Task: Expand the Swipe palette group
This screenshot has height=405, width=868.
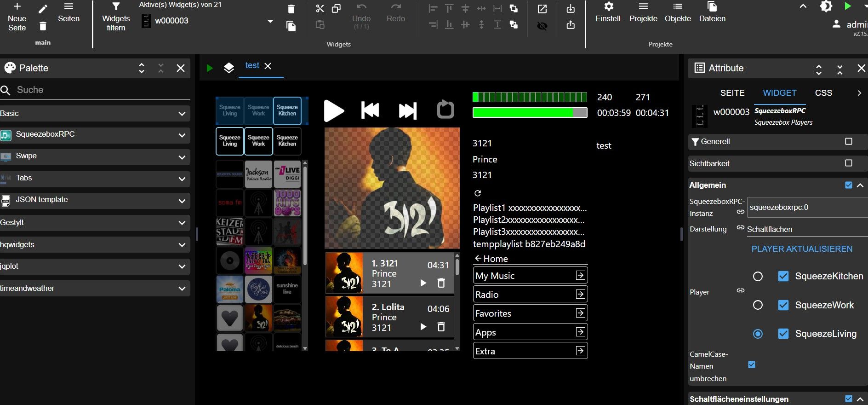Action: pyautogui.click(x=95, y=156)
